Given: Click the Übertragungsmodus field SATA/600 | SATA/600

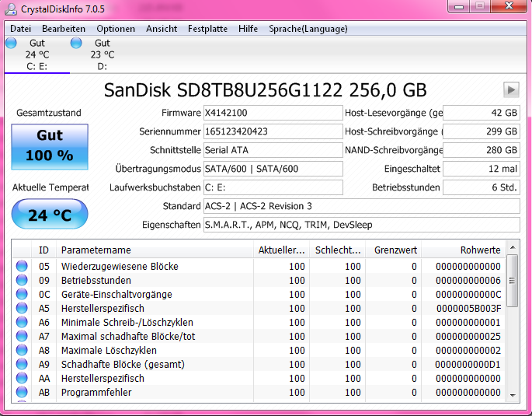Looking at the screenshot, I should click(x=273, y=169).
